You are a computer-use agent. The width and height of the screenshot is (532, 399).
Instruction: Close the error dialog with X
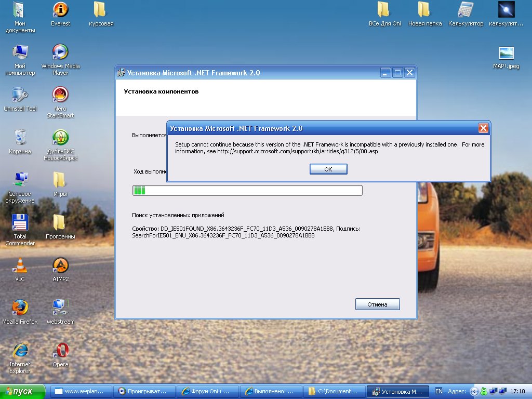click(483, 128)
